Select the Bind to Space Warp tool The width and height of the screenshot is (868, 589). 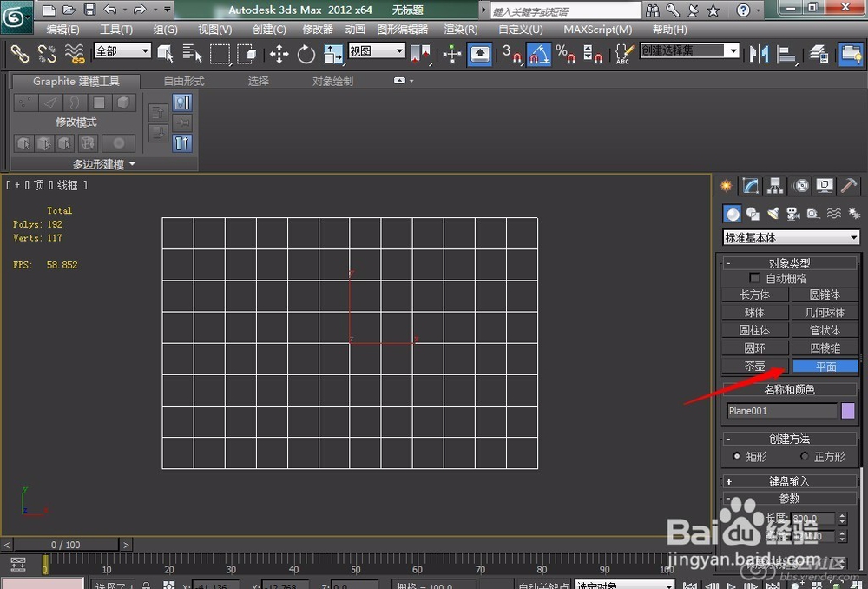[x=74, y=54]
